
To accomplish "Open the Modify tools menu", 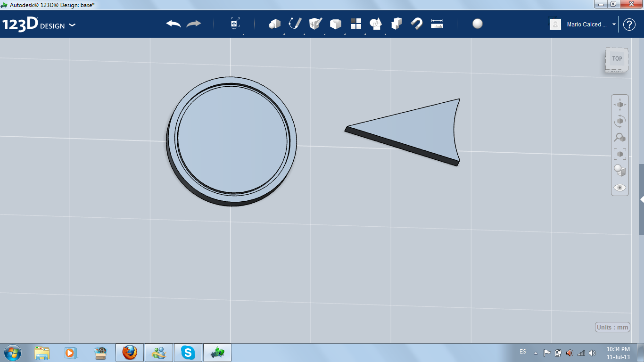I will coord(336,24).
